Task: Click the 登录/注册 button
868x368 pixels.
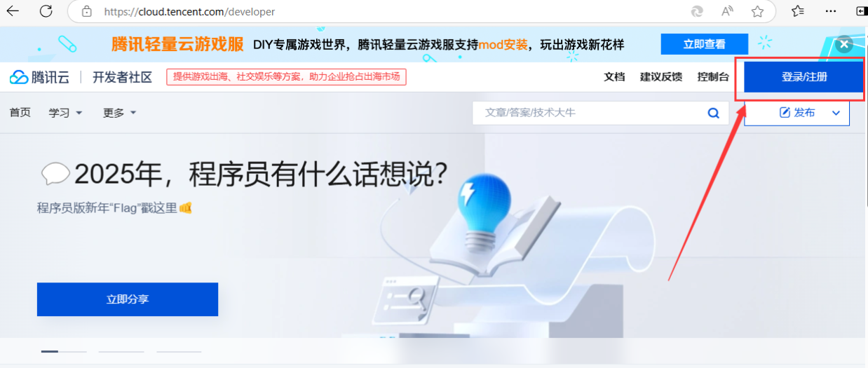Action: [803, 77]
